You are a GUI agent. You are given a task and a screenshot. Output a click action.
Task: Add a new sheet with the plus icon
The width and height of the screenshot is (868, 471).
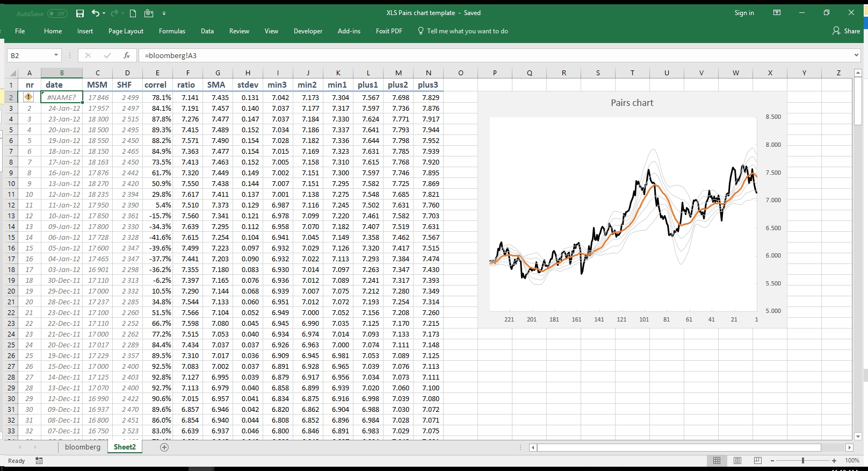(x=164, y=447)
